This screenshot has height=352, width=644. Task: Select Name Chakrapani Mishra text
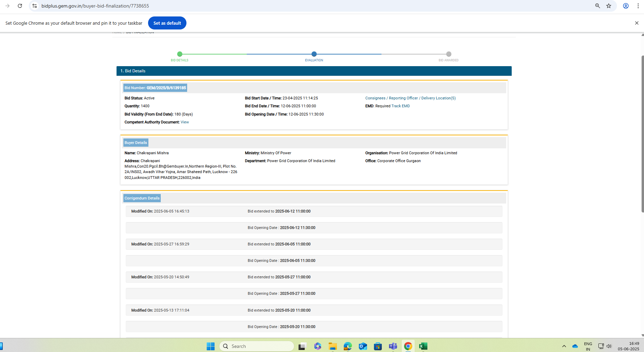(146, 153)
